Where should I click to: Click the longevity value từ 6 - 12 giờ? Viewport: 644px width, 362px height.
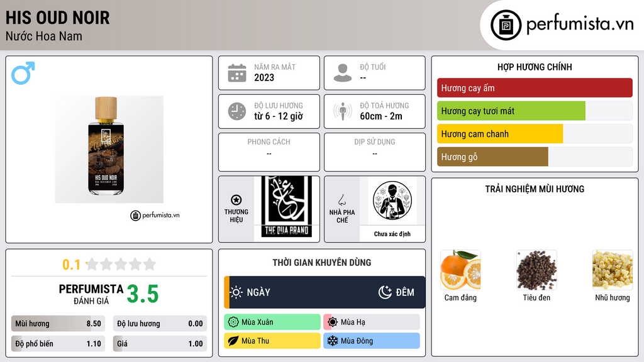[x=279, y=116]
